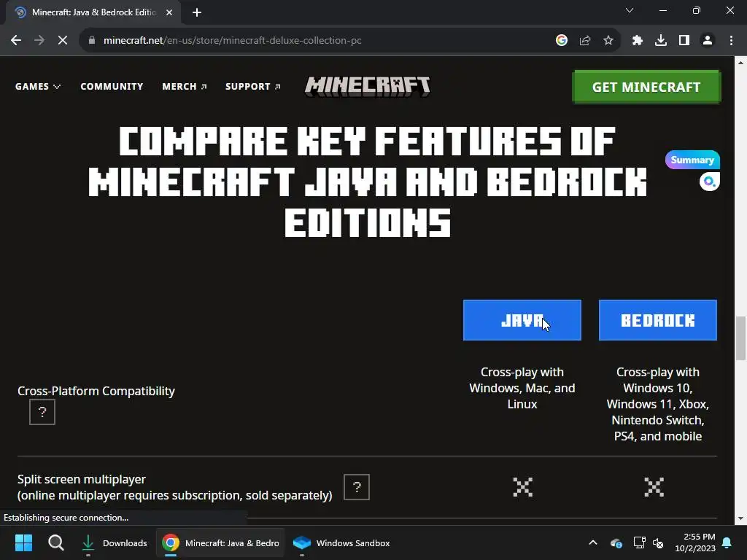Open Chrome three-dot menu
The image size is (747, 560).
click(731, 41)
